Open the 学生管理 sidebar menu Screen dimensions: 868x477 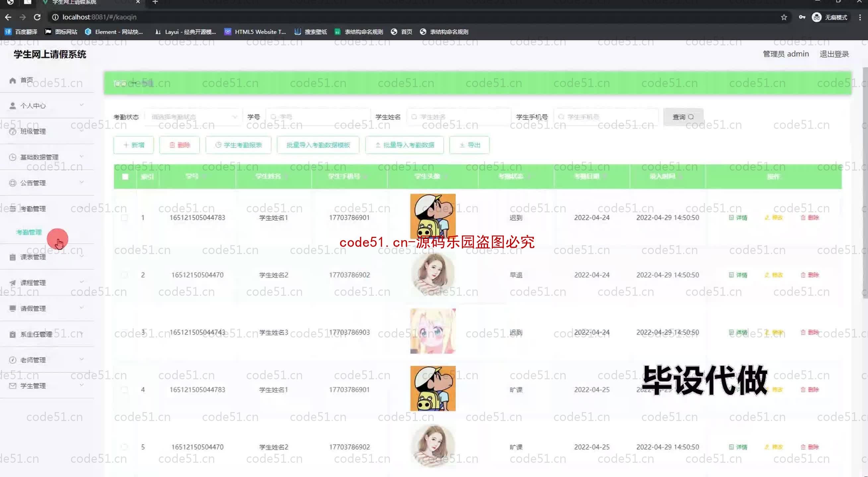[47, 386]
